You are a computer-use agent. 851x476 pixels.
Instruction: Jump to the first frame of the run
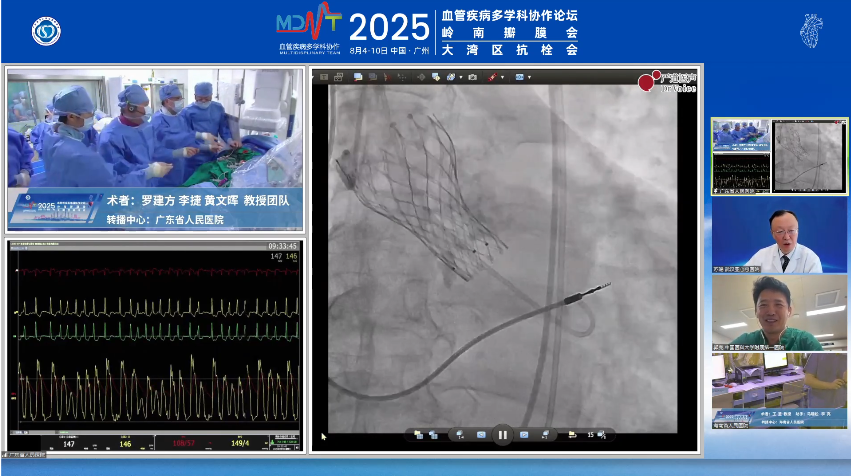point(460,435)
